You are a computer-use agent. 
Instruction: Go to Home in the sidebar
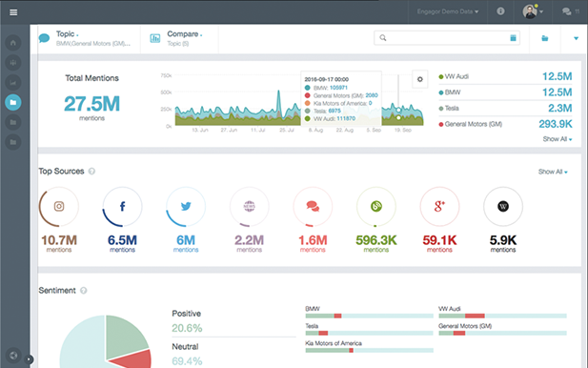click(x=13, y=43)
